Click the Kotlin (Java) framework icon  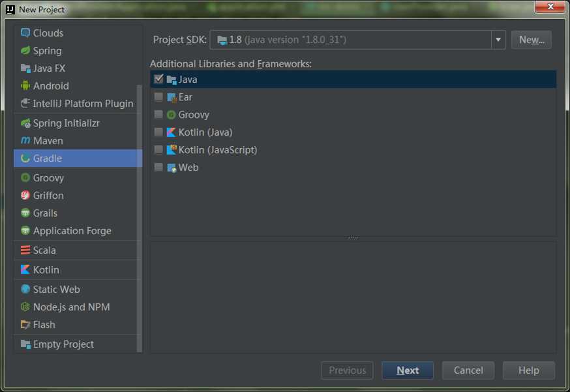point(171,132)
